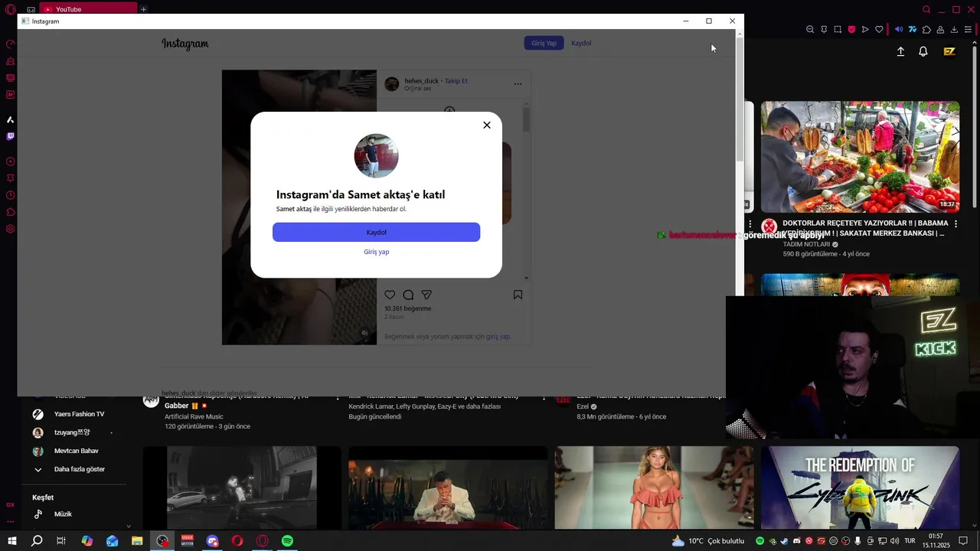The width and height of the screenshot is (980, 551).
Task: Click the 10.361 beğenme likes count
Action: [407, 308]
